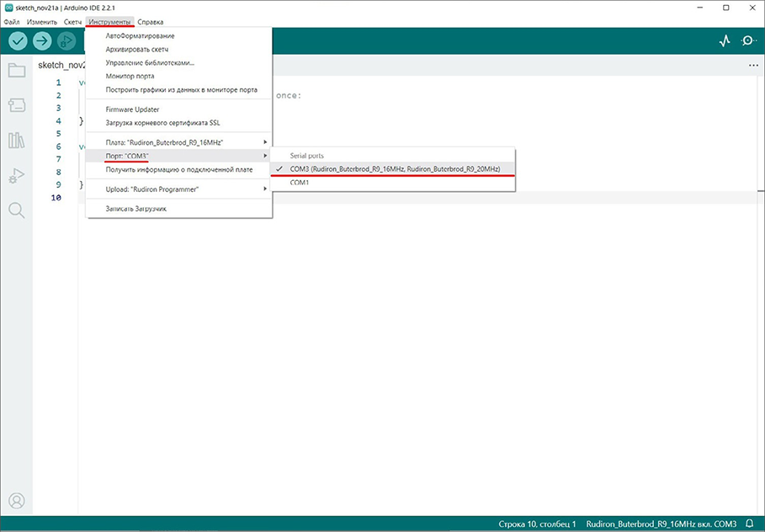Minimize the Arduino IDE window
Image resolution: width=765 pixels, height=532 pixels.
click(700, 8)
